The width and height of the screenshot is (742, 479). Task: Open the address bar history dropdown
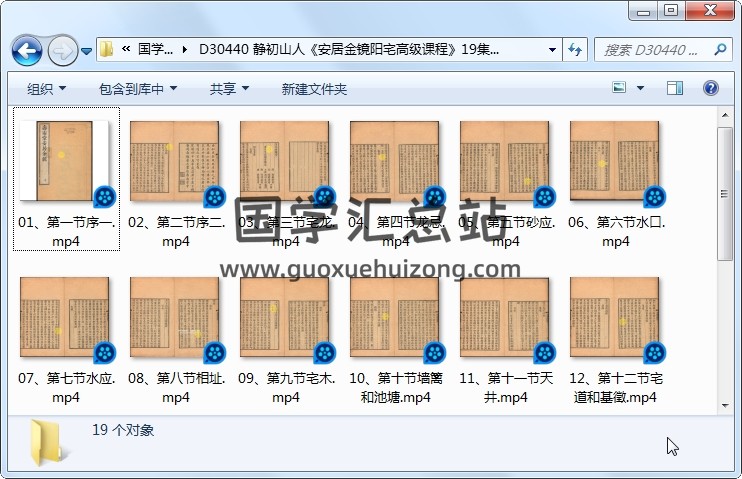(552, 50)
